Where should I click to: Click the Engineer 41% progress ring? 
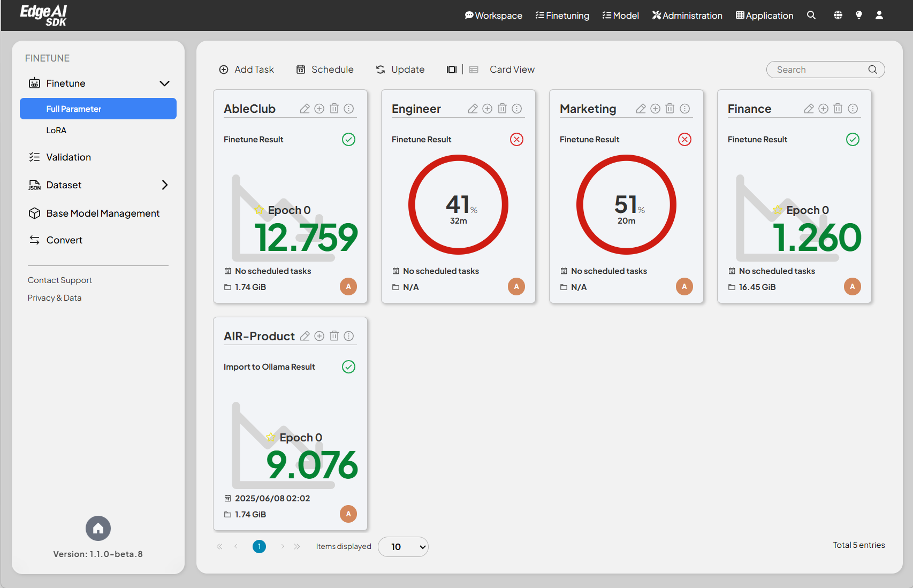pos(458,205)
